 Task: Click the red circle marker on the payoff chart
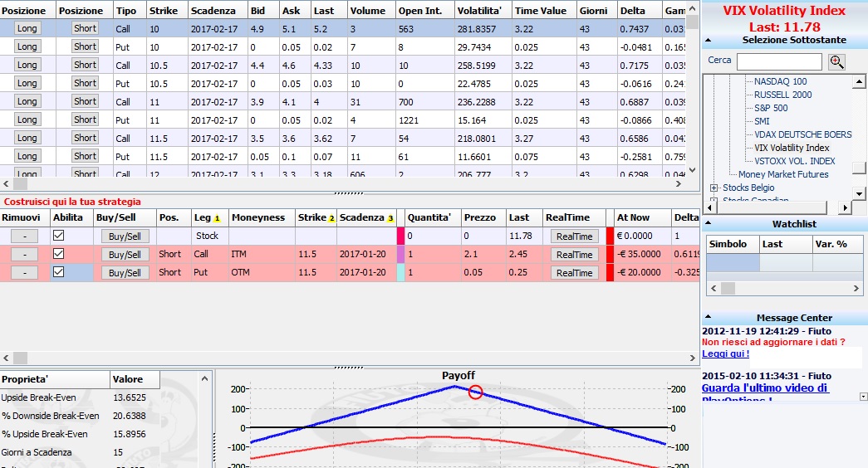click(475, 392)
